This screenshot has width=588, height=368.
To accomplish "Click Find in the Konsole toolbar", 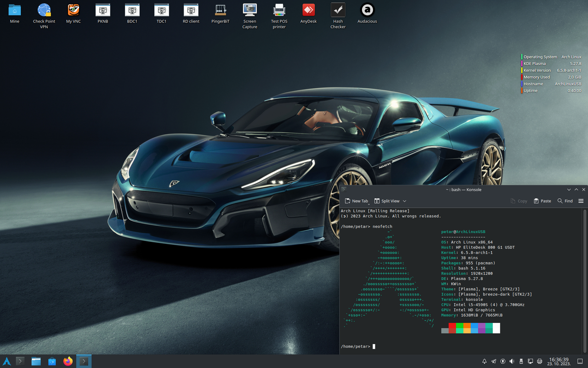I will (x=565, y=201).
